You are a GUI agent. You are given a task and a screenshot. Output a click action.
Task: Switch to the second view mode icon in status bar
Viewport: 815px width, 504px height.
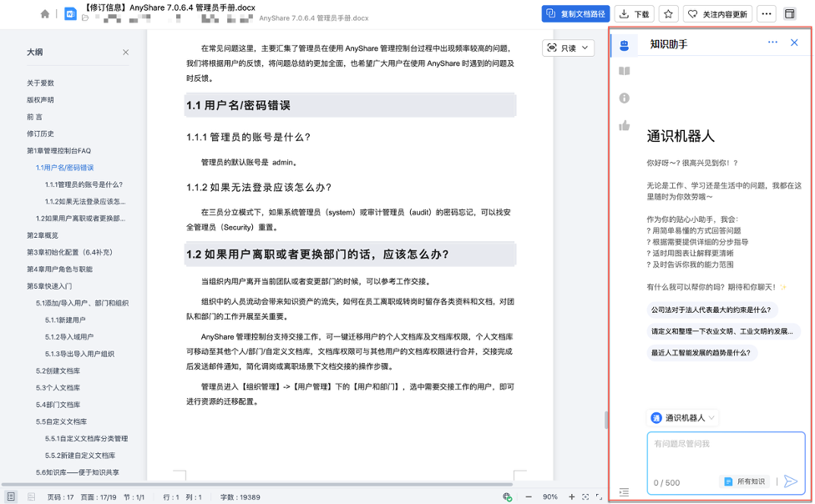(x=31, y=496)
